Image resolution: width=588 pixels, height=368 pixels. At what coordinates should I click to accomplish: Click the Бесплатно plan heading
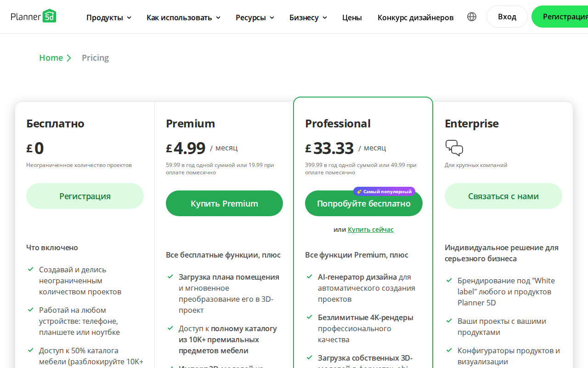point(55,123)
